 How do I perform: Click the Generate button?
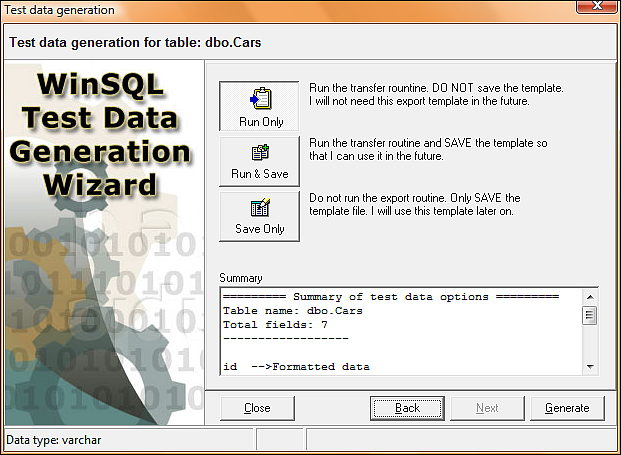(567, 408)
